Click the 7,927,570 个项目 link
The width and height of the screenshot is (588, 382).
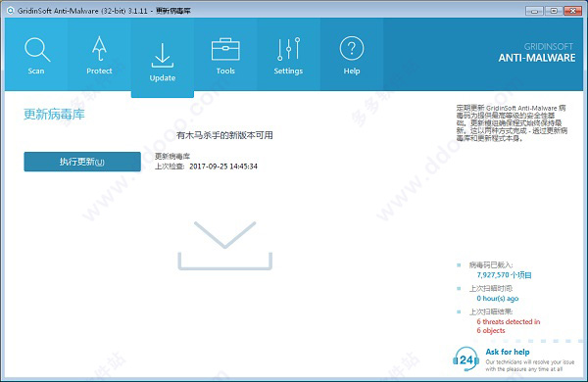(504, 275)
